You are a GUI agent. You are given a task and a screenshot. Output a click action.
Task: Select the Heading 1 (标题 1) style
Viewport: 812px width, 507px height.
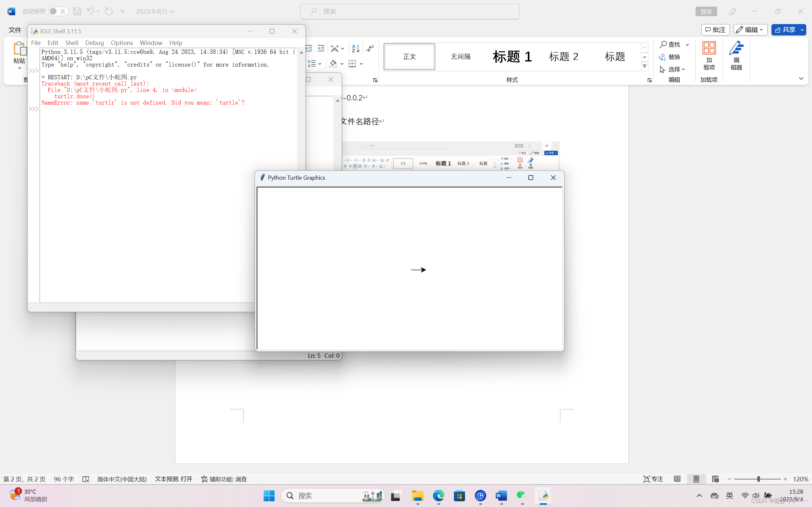pos(512,56)
